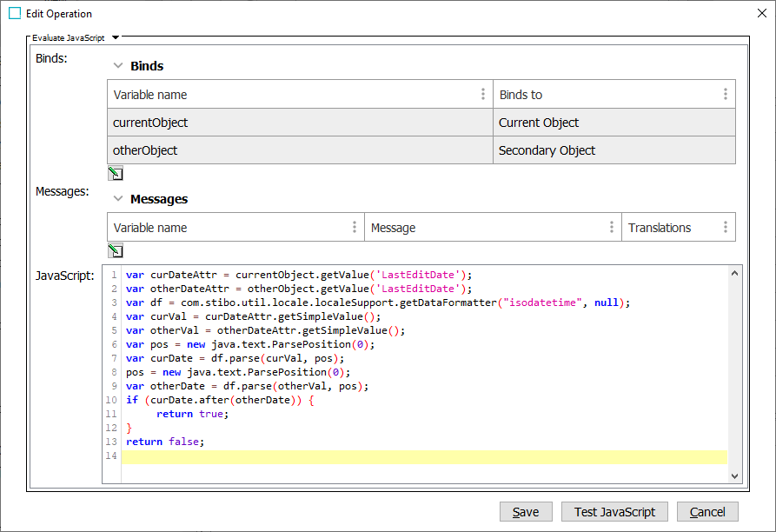This screenshot has height=532, width=776.
Task: Collapse the Binds section
Action: [x=118, y=66]
